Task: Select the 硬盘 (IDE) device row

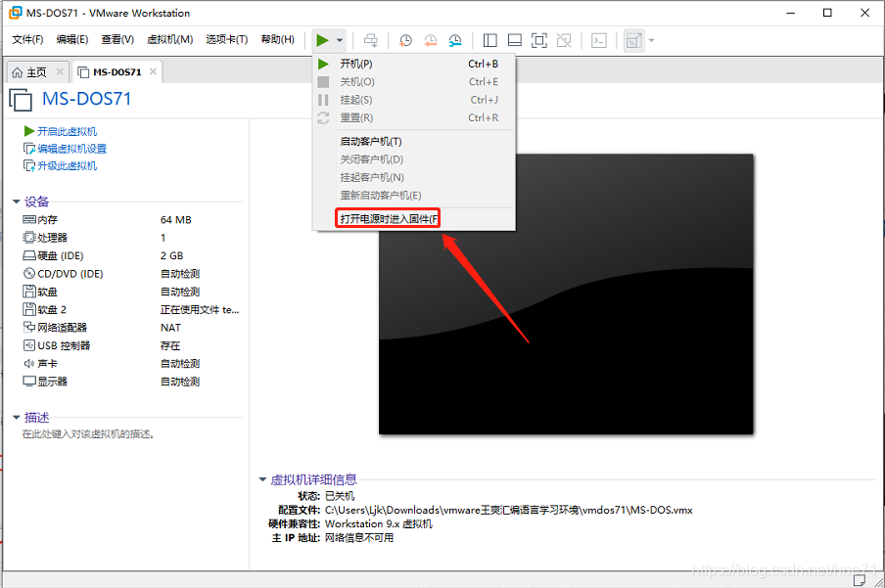Action: 131,255
